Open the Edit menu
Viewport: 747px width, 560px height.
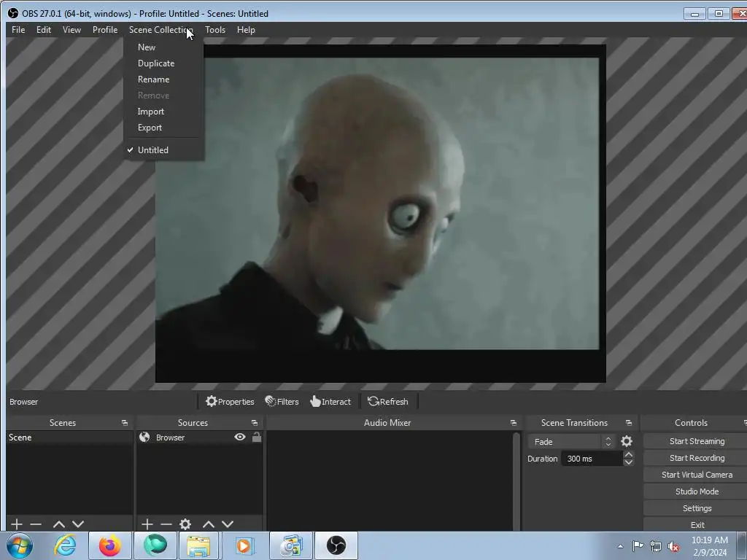[x=43, y=29]
